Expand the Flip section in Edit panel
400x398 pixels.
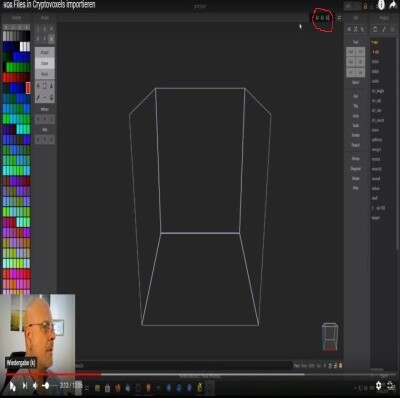[356, 106]
